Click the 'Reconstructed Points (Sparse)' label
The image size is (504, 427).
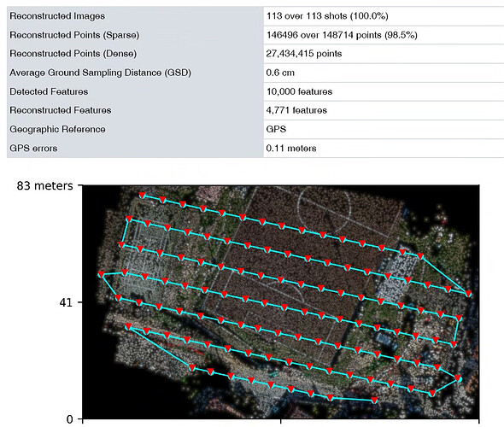pos(74,35)
